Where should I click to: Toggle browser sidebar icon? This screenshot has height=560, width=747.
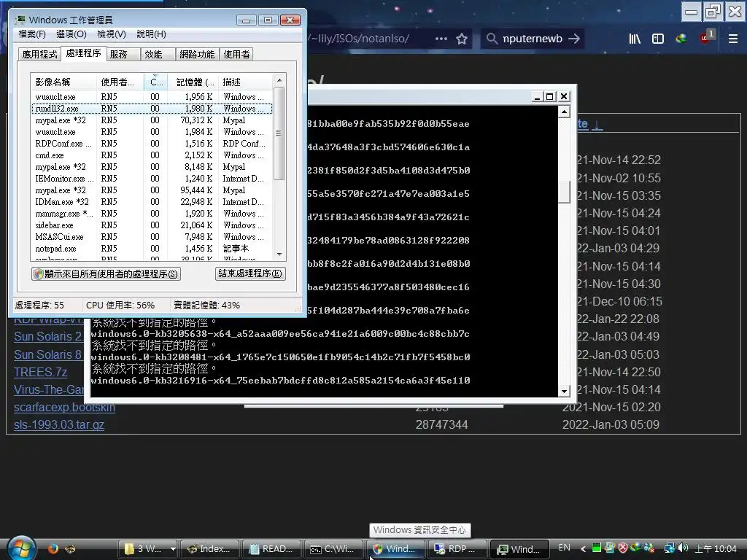[x=658, y=39]
